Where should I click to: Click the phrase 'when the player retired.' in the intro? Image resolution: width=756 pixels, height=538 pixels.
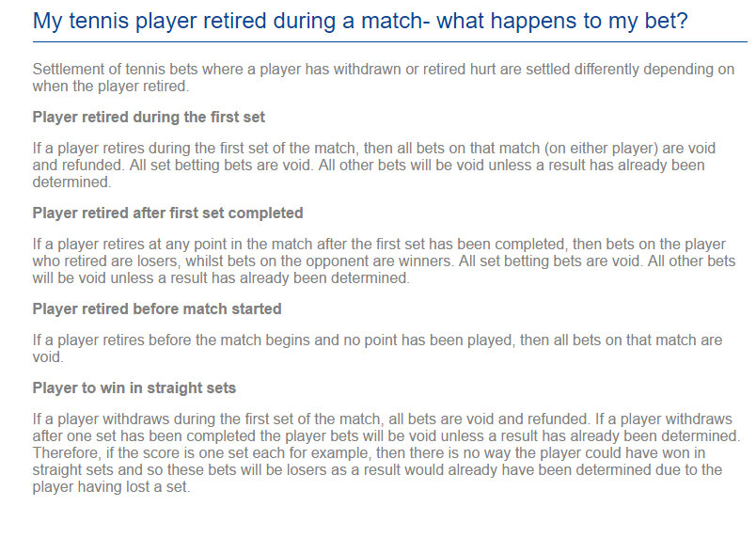coord(111,87)
